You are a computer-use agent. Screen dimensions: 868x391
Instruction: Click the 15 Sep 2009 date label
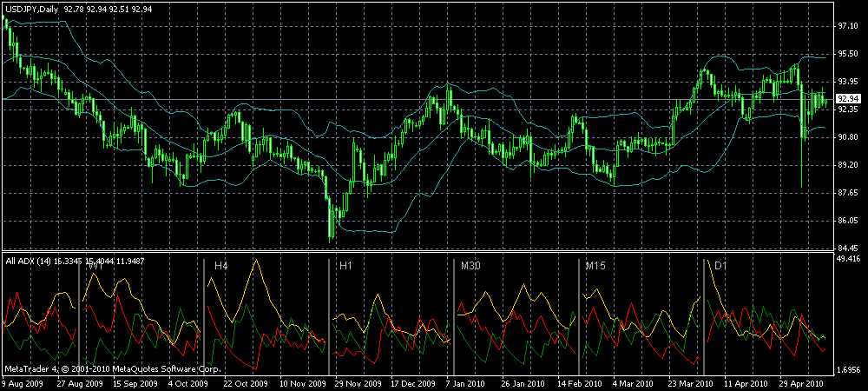pos(135,383)
